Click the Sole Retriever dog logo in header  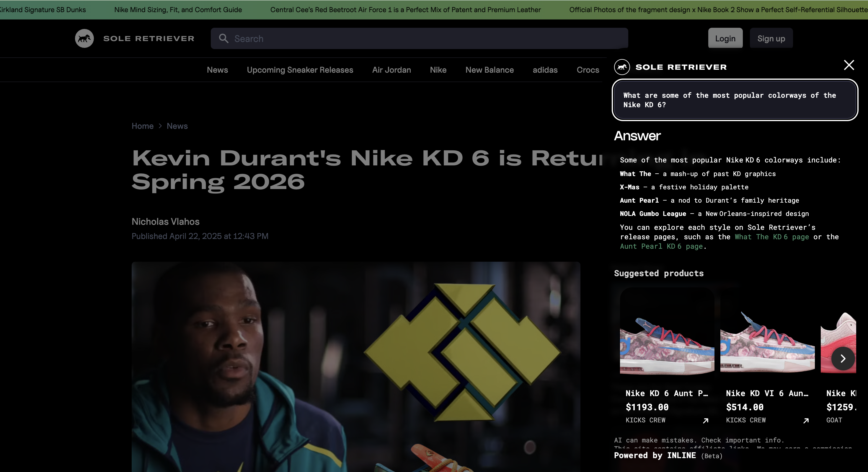pyautogui.click(x=84, y=38)
